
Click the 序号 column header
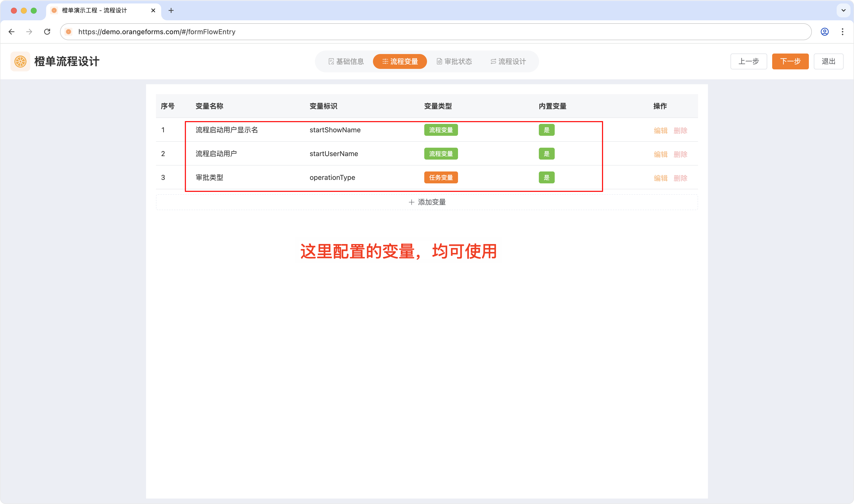point(168,106)
